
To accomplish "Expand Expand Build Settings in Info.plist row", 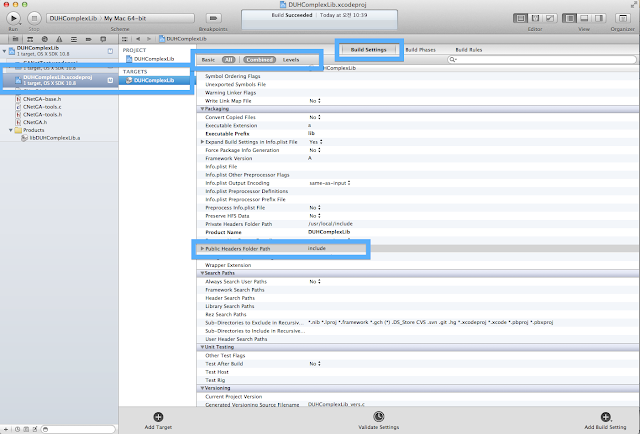I will tap(202, 142).
